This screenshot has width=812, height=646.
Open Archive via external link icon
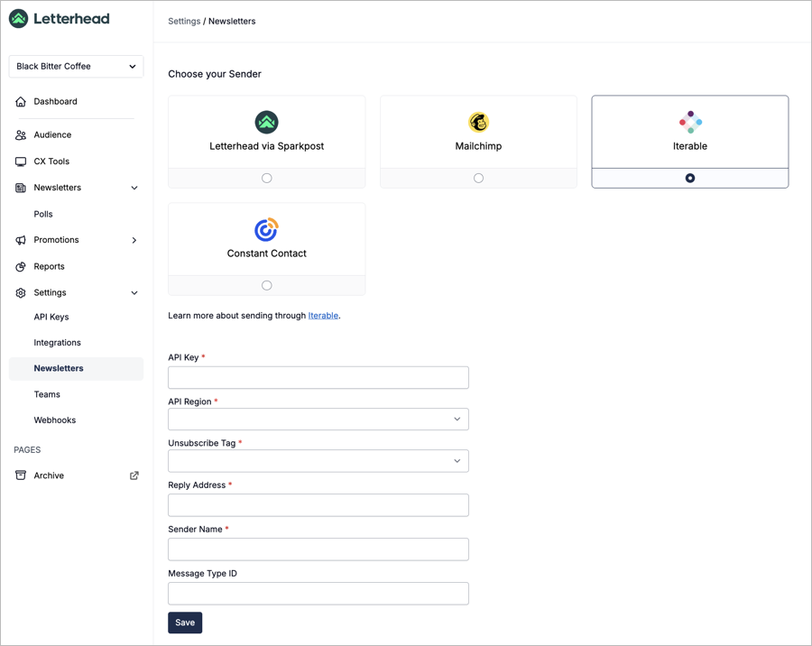(134, 475)
